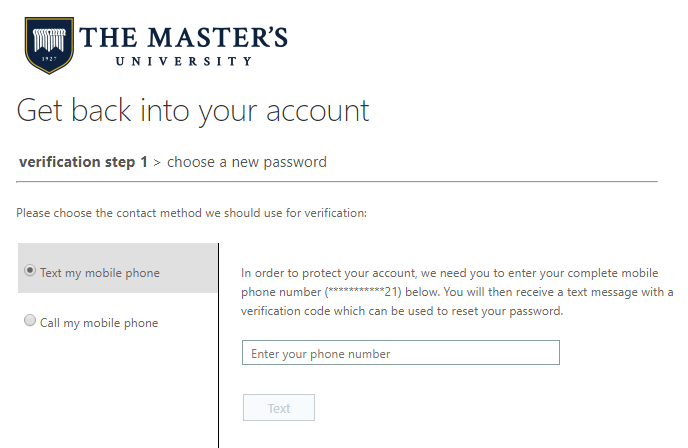Click the Master's University shield crest icon
688x448 pixels.
pyautogui.click(x=49, y=45)
